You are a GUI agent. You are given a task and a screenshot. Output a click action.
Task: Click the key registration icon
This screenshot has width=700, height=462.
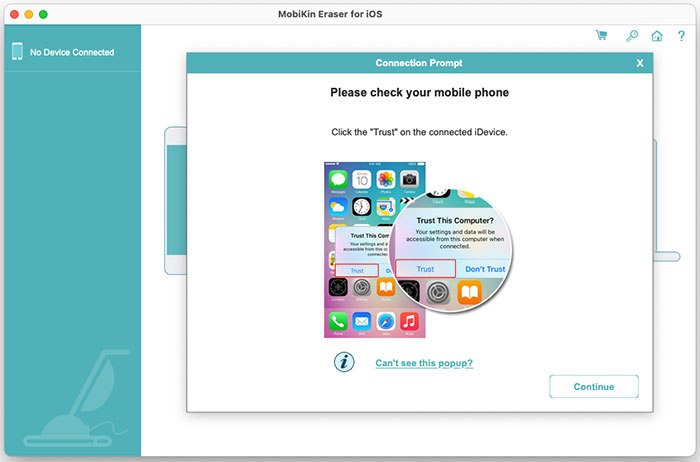[x=631, y=36]
